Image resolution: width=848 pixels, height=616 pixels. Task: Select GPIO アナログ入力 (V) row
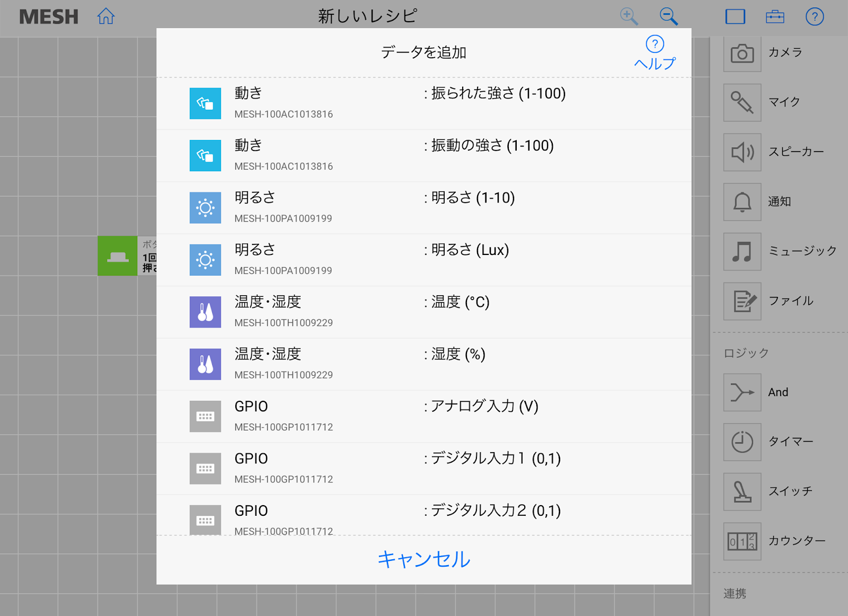point(424,417)
